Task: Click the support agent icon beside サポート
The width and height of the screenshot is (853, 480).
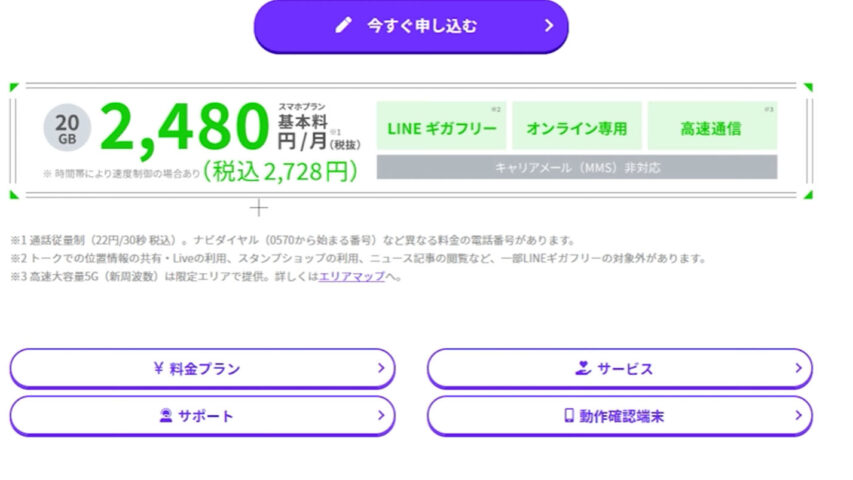Action: (166, 416)
